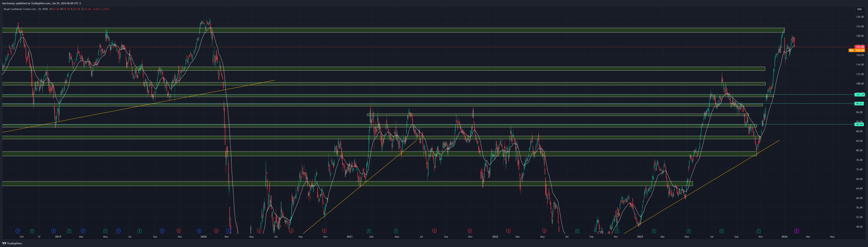
Task: Open the green earnings marker just before Nov 2023
Action: (759, 231)
